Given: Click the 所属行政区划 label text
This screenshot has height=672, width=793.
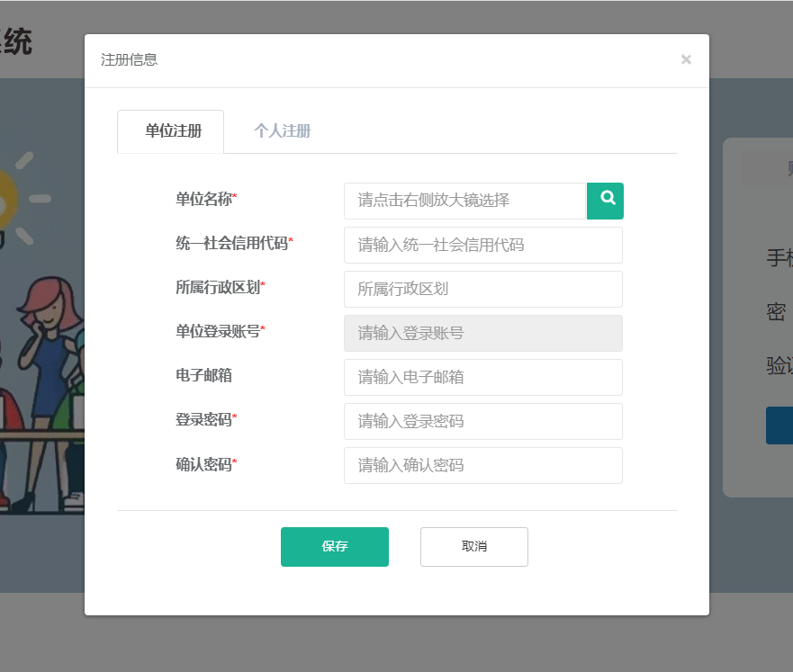Looking at the screenshot, I should [218, 287].
